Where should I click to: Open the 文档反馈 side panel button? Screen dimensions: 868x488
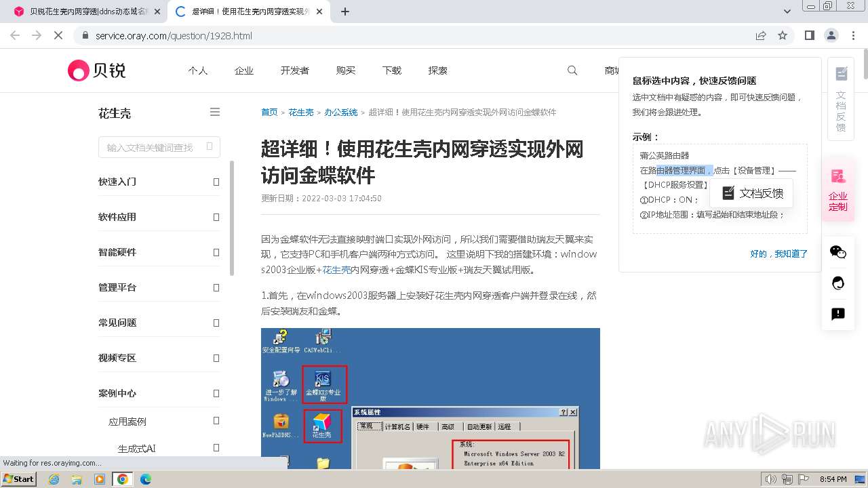[x=841, y=99]
